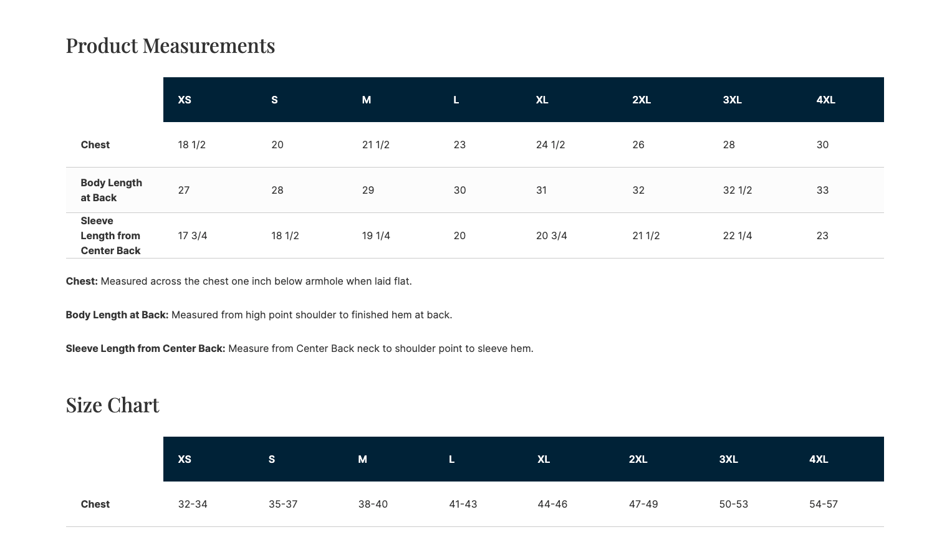Click the 22 1/4 sleeve length cell

[737, 235]
